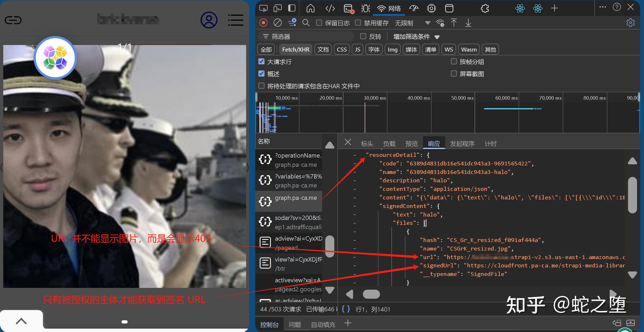Click the response horizontal scrollbar thumb
This screenshot has height=332, width=644.
click(x=371, y=294)
